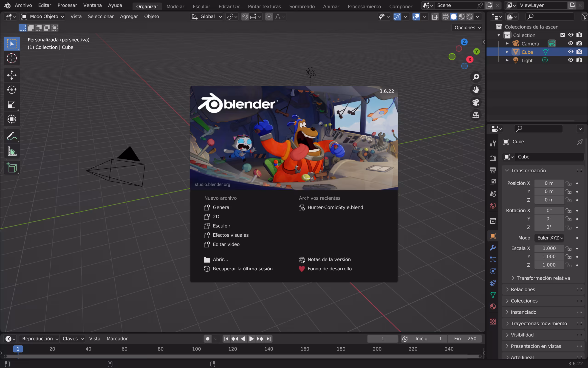
Task: Open the Reproducción dropdown in timeline
Action: click(x=40, y=339)
